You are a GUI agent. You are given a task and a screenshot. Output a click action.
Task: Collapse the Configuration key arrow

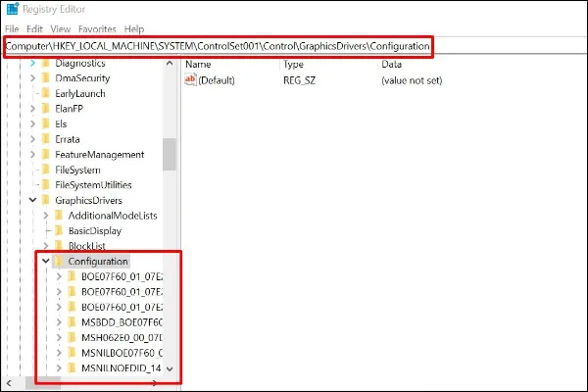click(x=45, y=262)
